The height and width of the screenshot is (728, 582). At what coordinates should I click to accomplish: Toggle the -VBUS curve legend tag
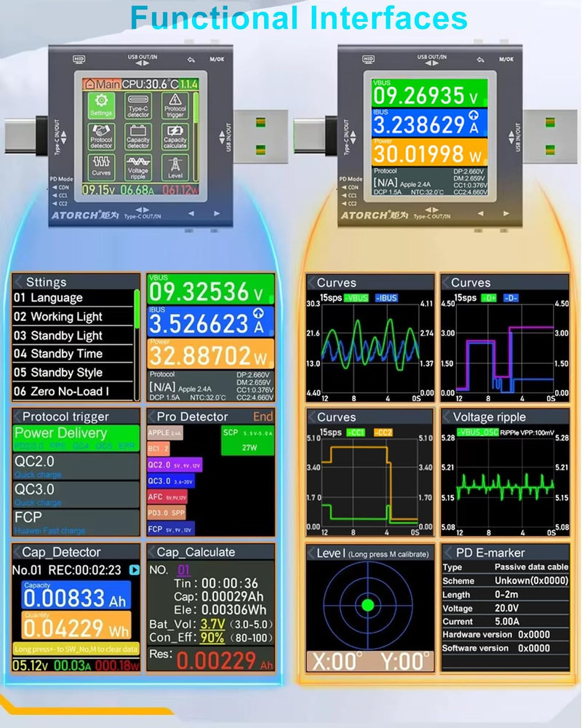click(x=356, y=298)
